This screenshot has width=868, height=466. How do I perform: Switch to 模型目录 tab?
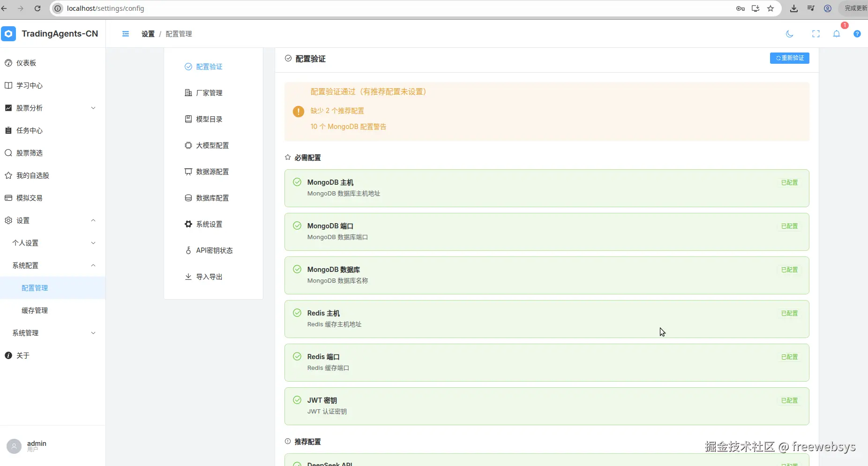(213, 119)
